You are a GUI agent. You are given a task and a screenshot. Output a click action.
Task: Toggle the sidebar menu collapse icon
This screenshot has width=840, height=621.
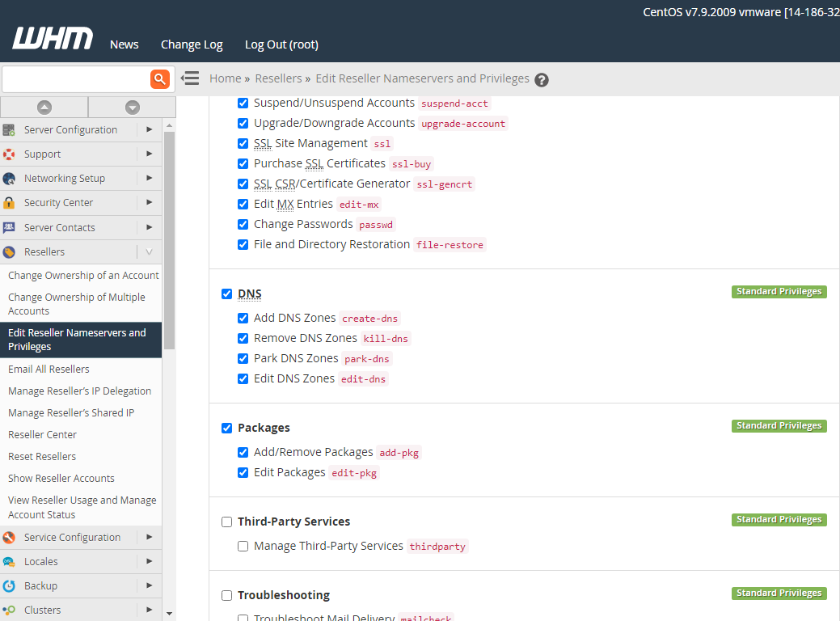(190, 78)
